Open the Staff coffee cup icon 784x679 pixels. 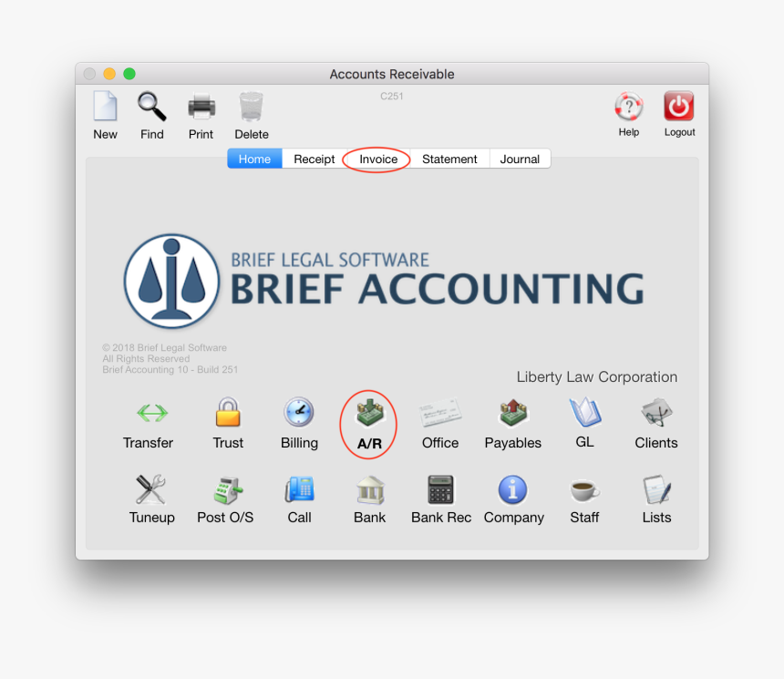coord(584,490)
